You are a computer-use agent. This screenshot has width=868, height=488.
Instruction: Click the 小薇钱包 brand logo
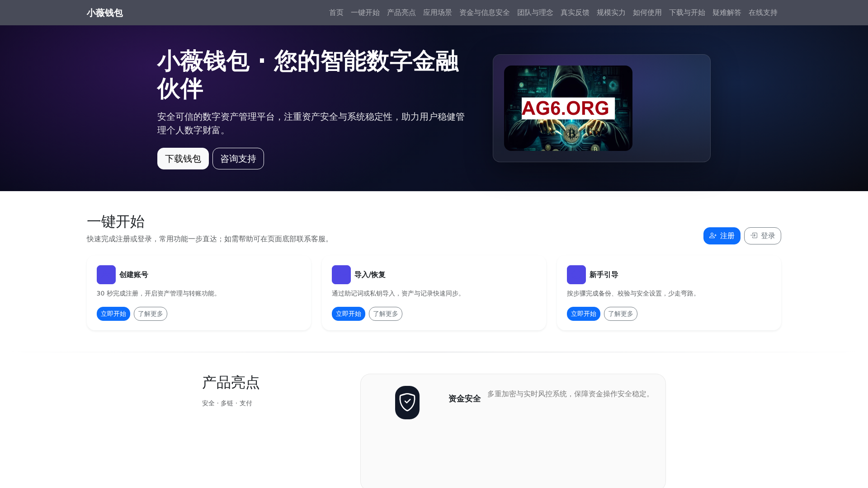(104, 13)
